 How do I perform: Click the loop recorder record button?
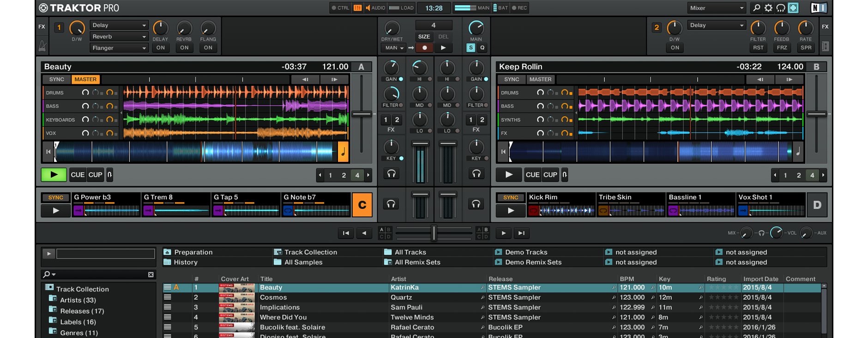pyautogui.click(x=424, y=47)
